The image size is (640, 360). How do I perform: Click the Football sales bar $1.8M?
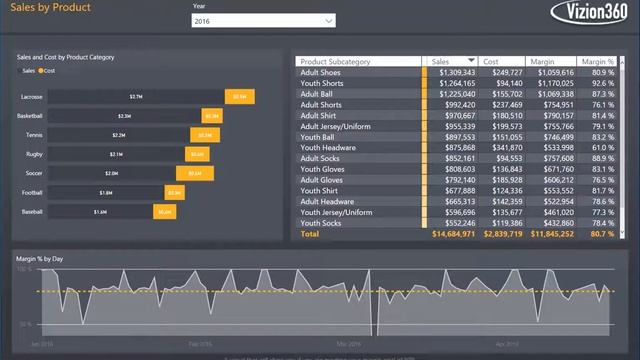pyautogui.click(x=106, y=193)
